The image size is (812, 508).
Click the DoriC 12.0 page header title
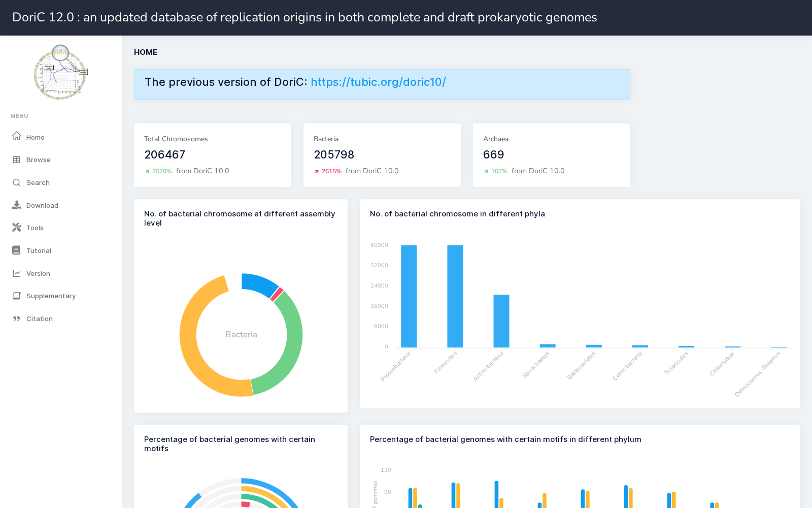click(304, 17)
